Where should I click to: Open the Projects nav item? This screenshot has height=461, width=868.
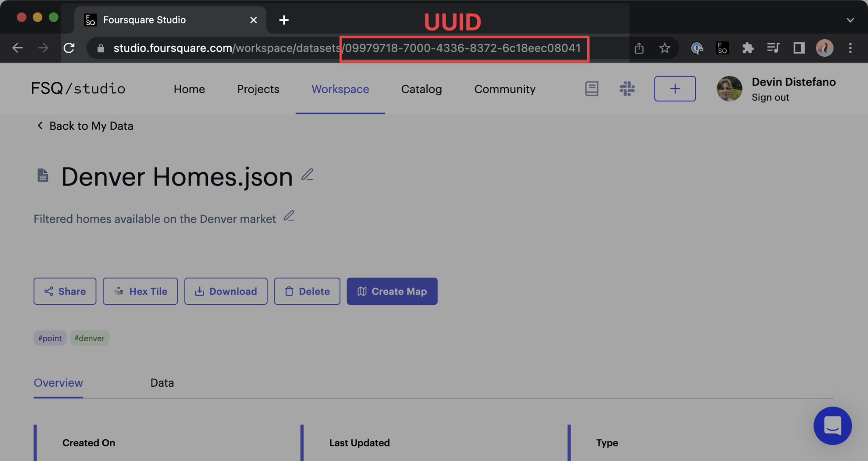pyautogui.click(x=258, y=89)
